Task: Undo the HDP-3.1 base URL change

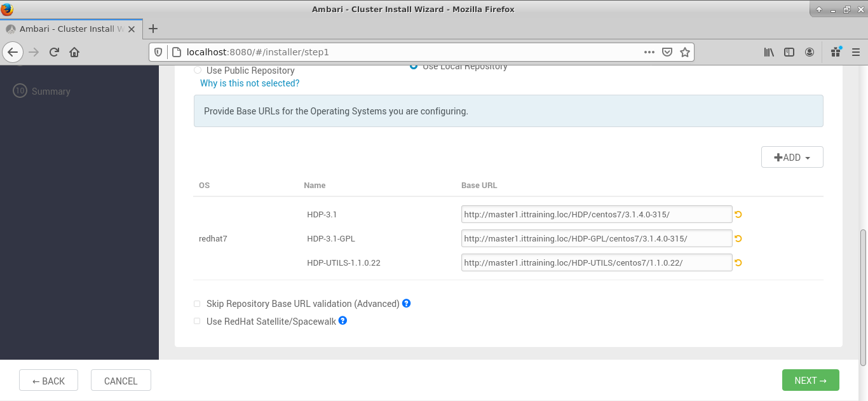Action: click(x=738, y=215)
